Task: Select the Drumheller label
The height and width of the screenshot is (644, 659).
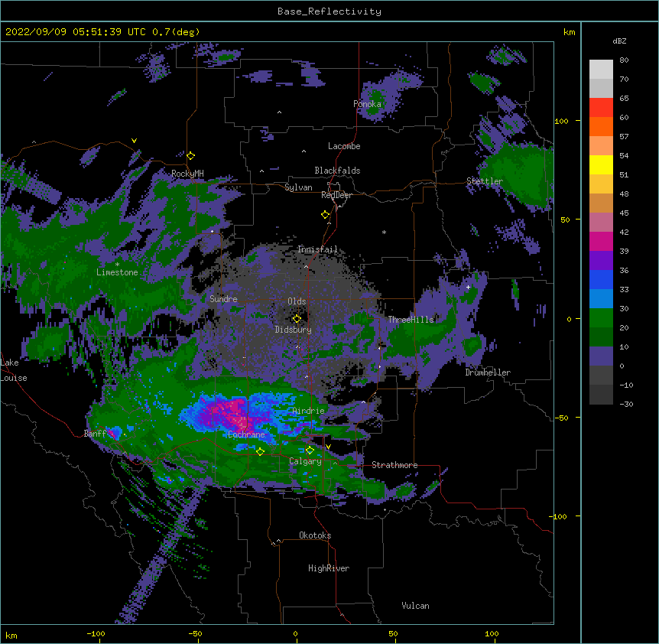Action: point(488,372)
